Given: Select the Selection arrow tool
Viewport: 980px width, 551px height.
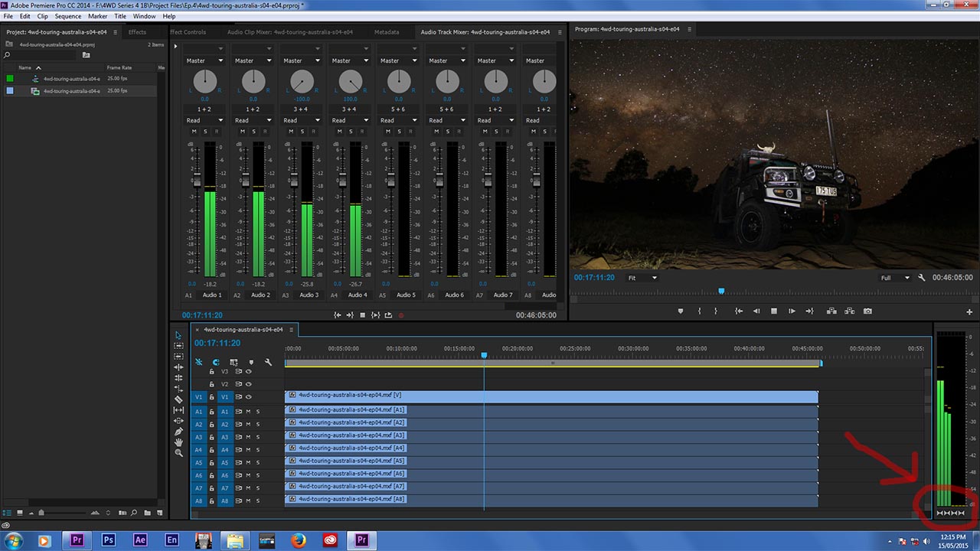Looking at the screenshot, I should [178, 335].
